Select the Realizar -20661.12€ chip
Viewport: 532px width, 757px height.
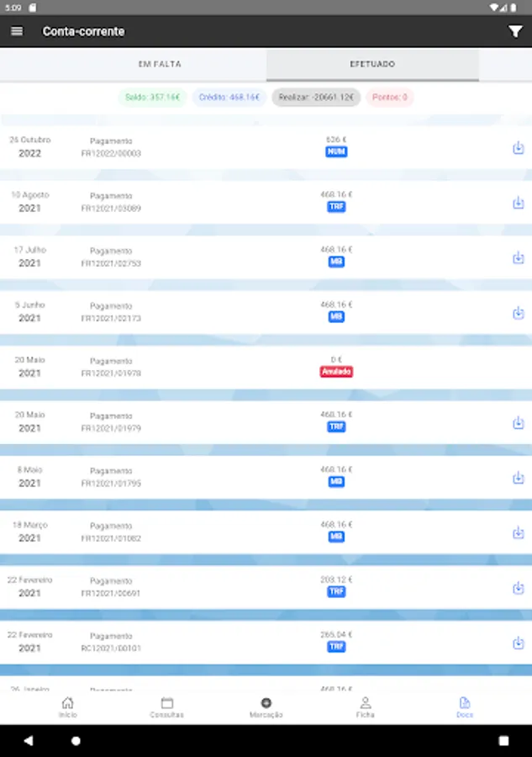(x=316, y=97)
